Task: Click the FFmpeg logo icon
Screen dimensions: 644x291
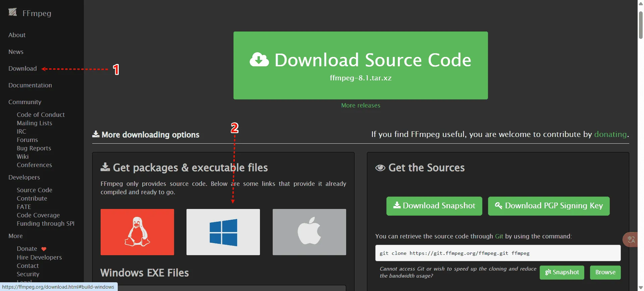Action: 13,13
